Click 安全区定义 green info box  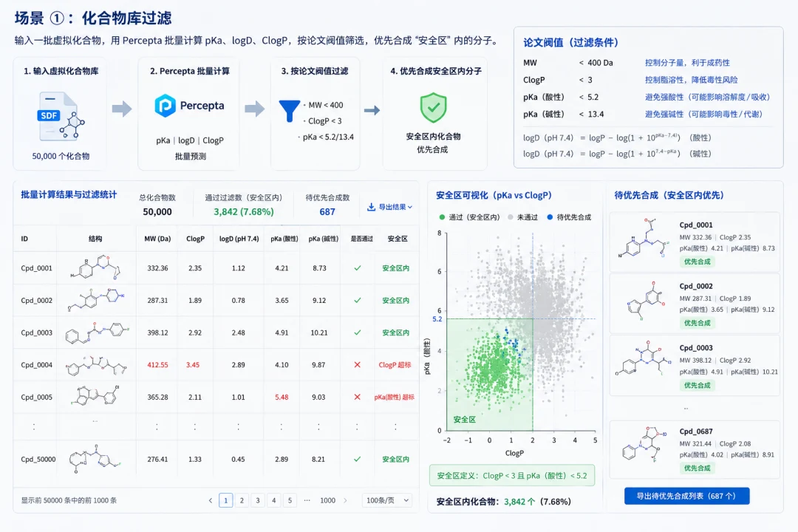pyautogui.click(x=512, y=476)
